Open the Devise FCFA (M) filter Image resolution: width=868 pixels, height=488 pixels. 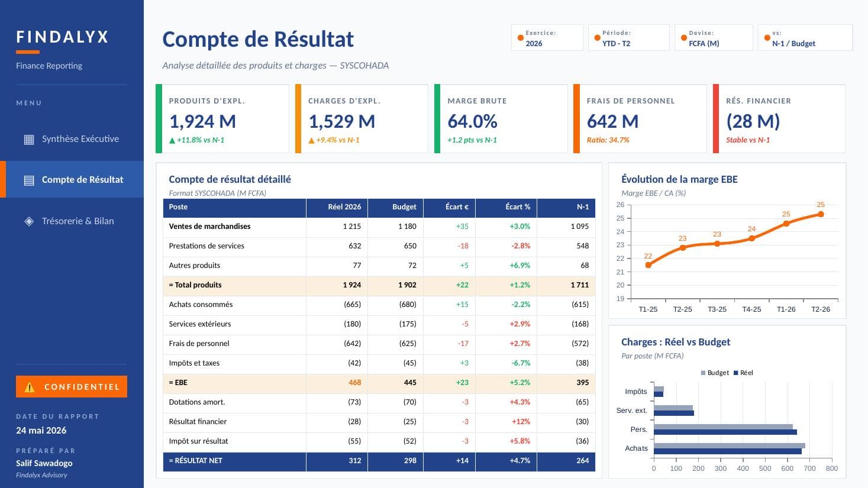[714, 37]
